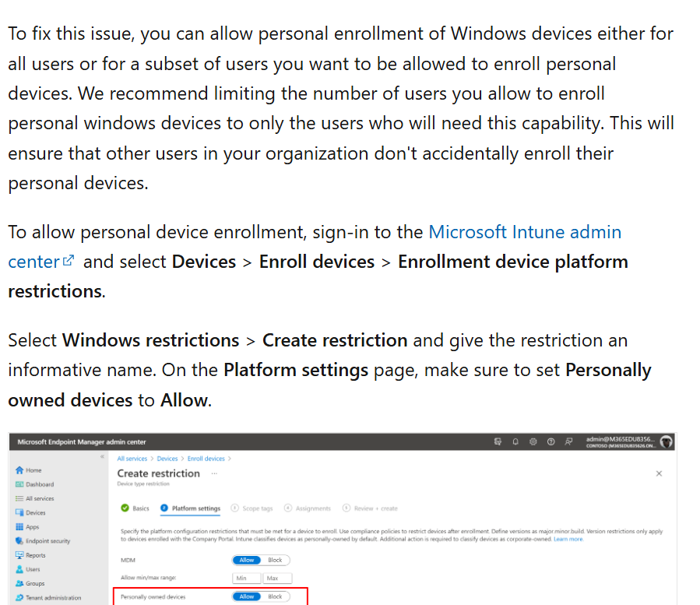Screen dimensions: 700x605
Task: Open the ellipsis menu beside Create restriction
Action: pyautogui.click(x=214, y=473)
